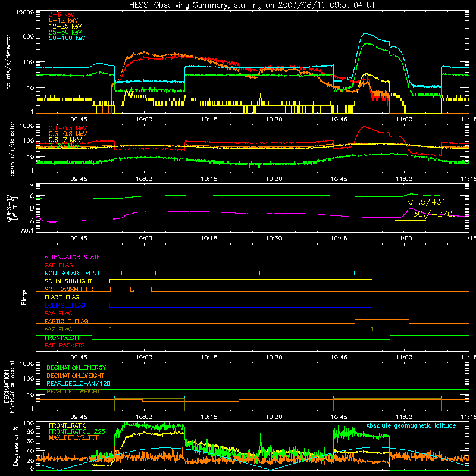
Task: Select the blue 'ECLIPSE_FLAG' label
Action: [x=65, y=305]
